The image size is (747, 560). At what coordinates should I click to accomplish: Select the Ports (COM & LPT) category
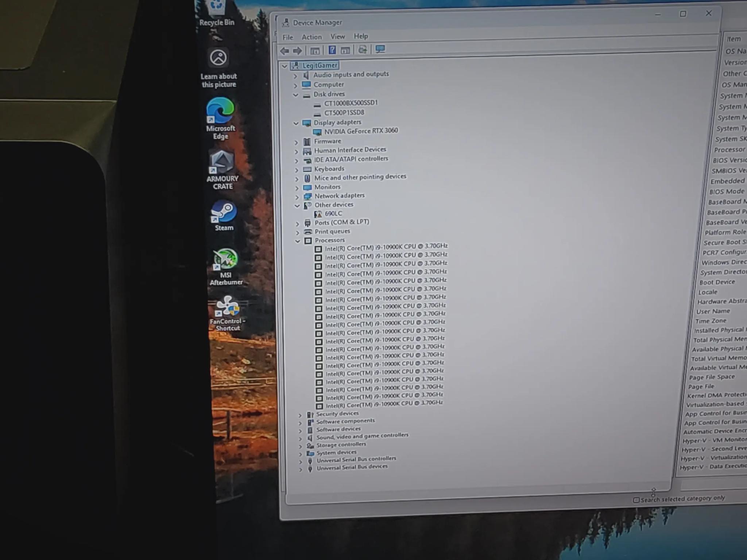click(342, 222)
